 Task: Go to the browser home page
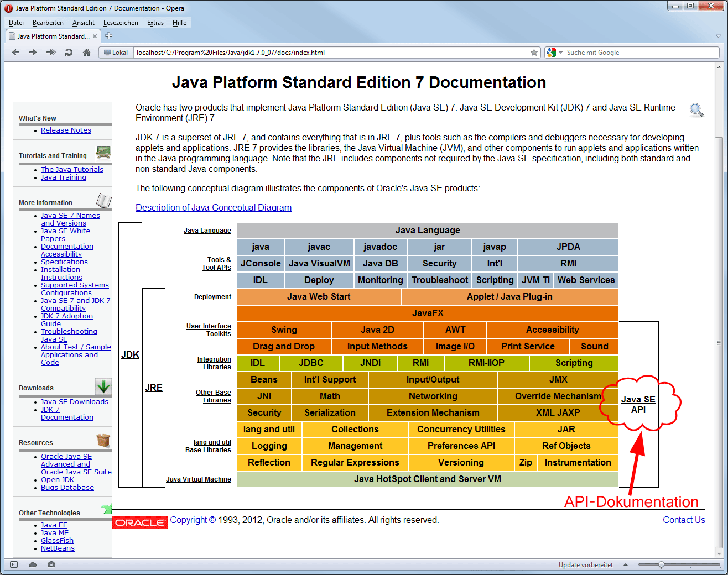click(86, 52)
